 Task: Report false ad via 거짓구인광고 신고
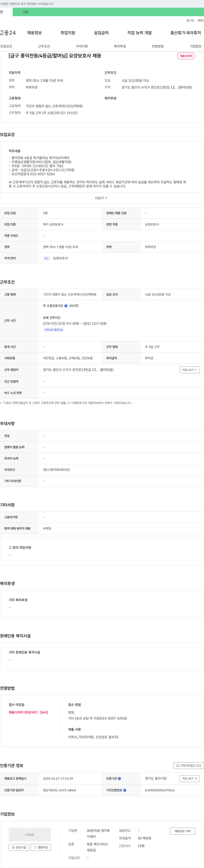(188, 766)
